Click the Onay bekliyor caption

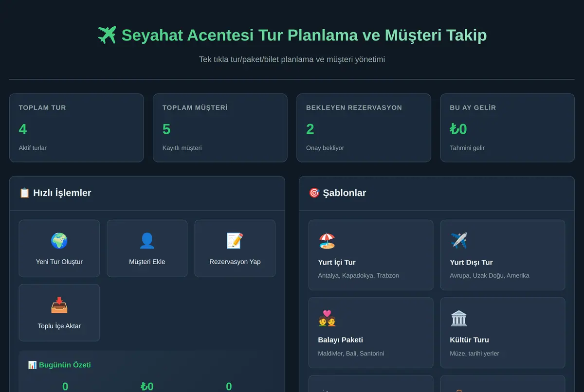click(325, 148)
